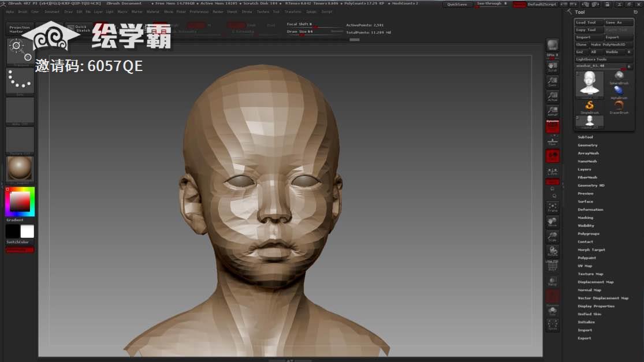Select the SphereBrush tool

619,77
